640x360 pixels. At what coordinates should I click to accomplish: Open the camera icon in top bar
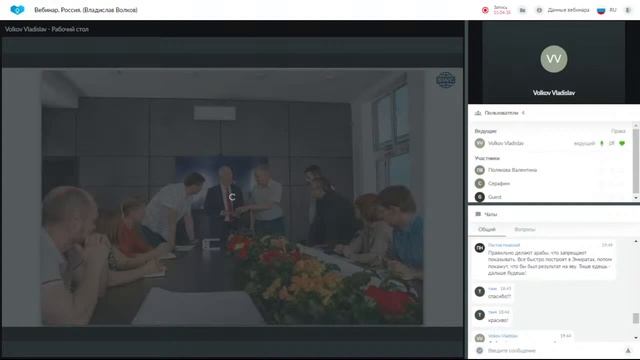[x=522, y=10]
